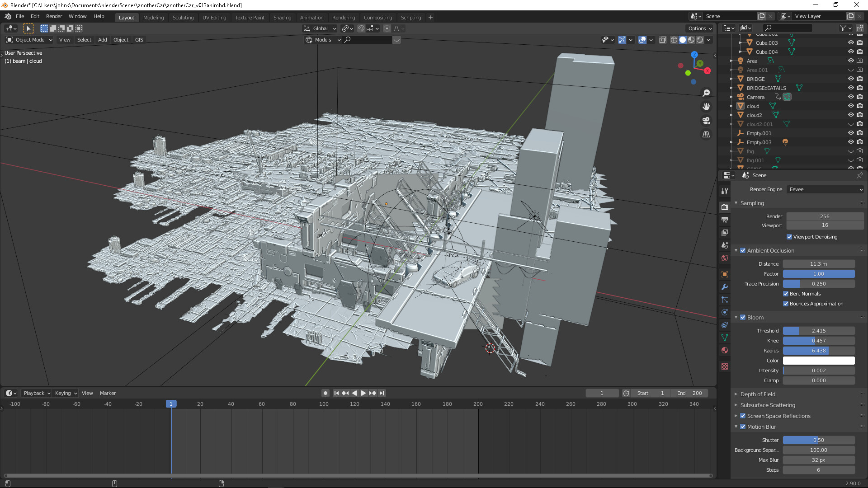Disable the Bloom checkbox

click(x=743, y=317)
